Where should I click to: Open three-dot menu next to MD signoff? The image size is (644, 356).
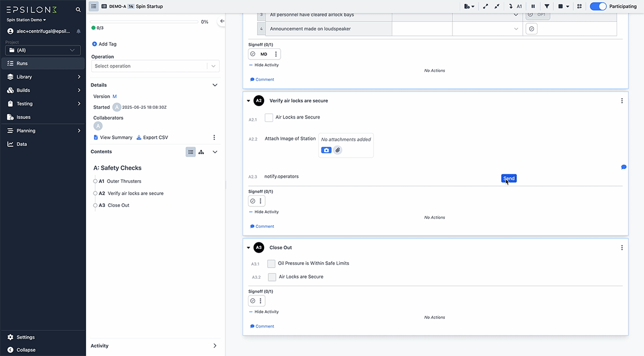click(276, 54)
